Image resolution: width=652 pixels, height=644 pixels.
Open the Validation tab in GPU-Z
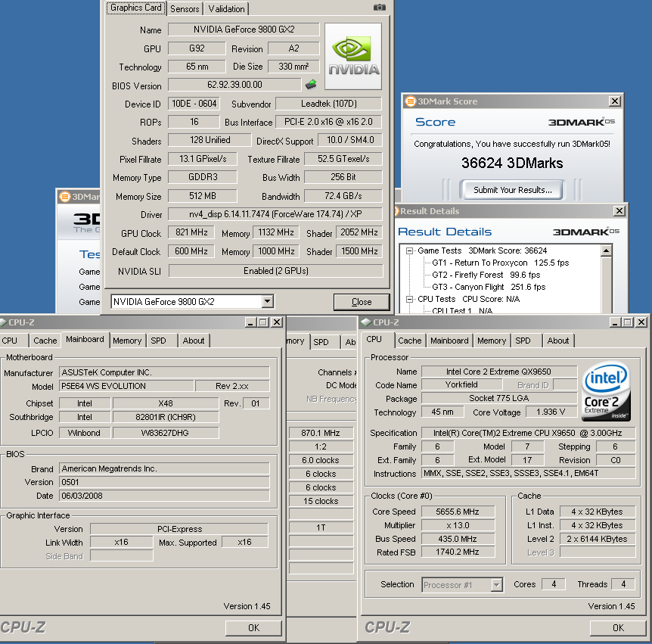[227, 9]
